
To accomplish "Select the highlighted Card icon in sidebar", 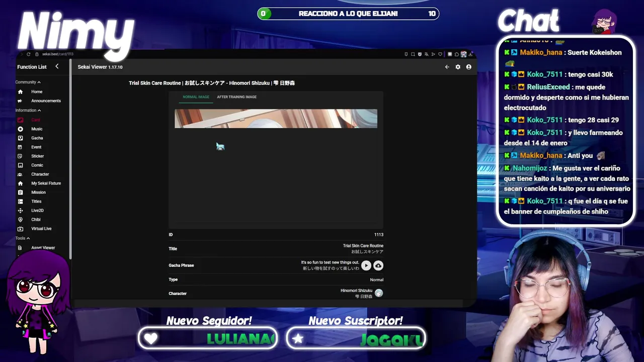I will (20, 120).
